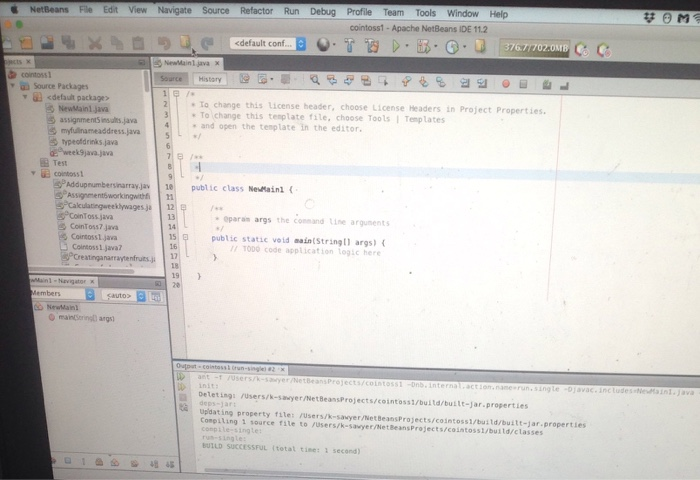700x480 pixels.
Task: Select week9java.java in Projects tree
Action: click(88, 152)
